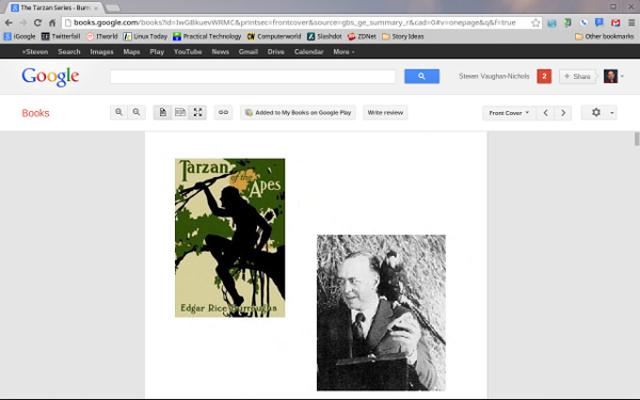Zoom out on the book page
This screenshot has width=640, height=400.
click(136, 112)
